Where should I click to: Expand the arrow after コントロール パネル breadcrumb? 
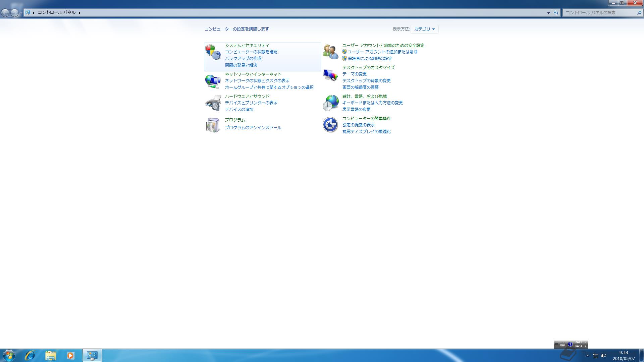pyautogui.click(x=80, y=13)
